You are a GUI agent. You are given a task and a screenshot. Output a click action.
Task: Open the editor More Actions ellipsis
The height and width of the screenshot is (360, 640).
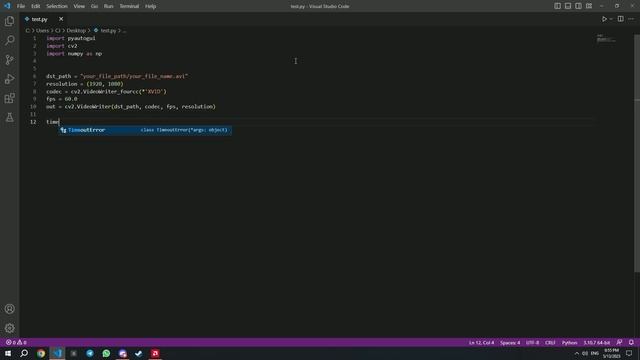tap(631, 19)
